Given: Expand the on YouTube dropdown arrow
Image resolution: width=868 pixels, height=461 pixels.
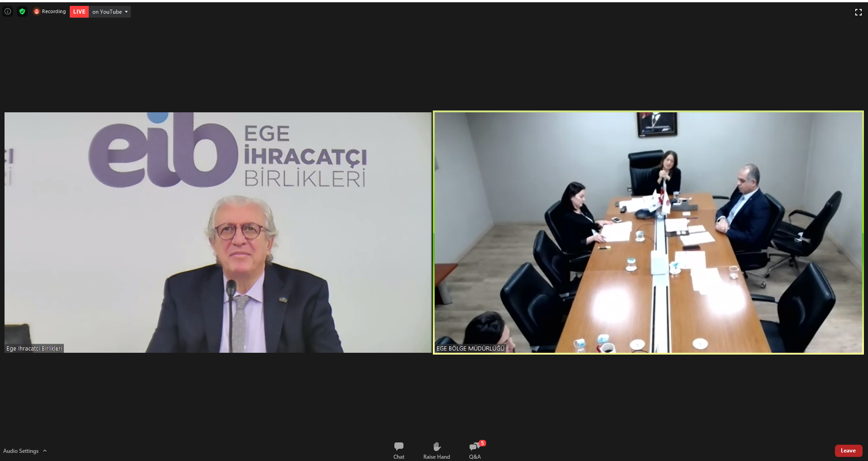Looking at the screenshot, I should [x=126, y=12].
